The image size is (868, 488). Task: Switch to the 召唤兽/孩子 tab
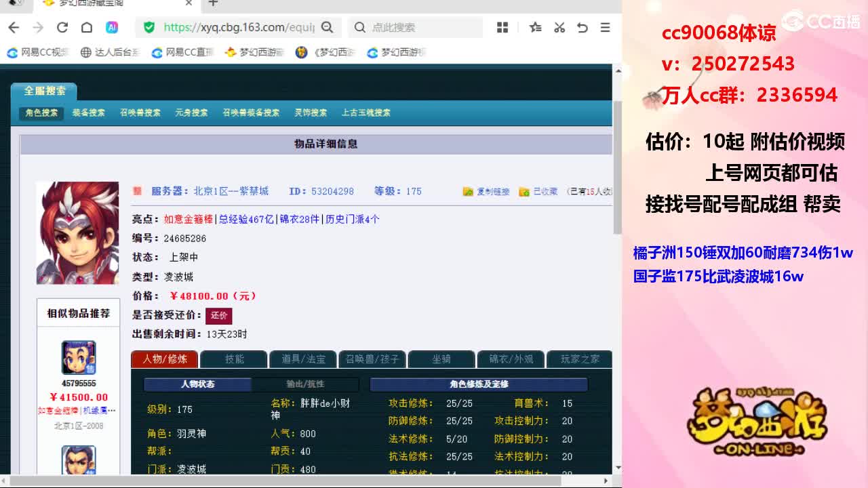(372, 359)
